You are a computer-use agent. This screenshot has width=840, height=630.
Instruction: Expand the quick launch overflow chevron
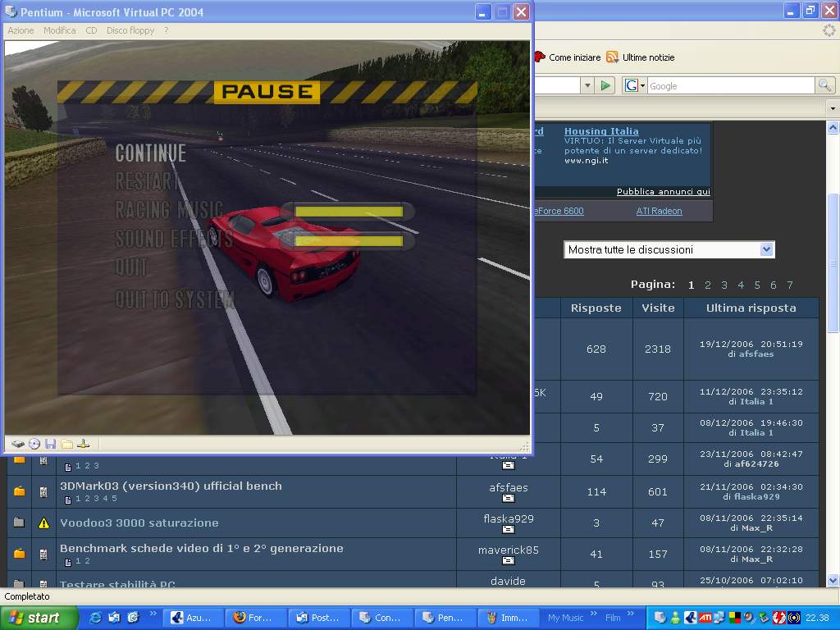click(x=153, y=614)
